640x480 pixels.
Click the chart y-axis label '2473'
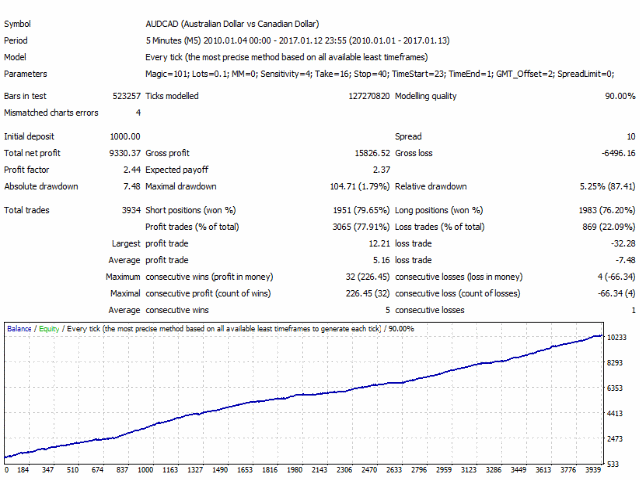[x=615, y=439]
